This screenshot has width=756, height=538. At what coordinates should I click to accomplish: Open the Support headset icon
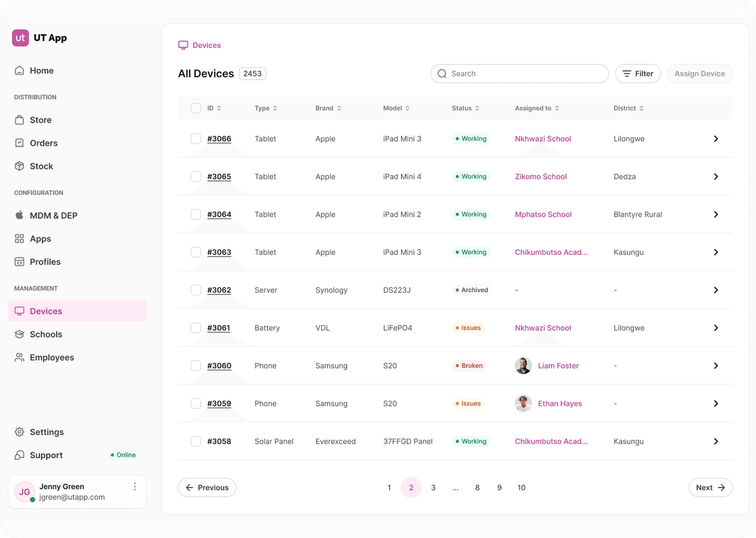pos(19,455)
